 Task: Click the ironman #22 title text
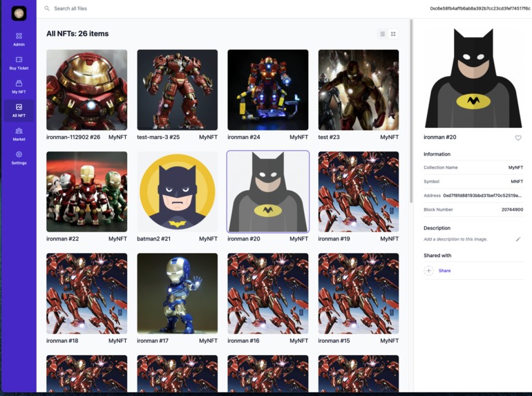tap(62, 239)
